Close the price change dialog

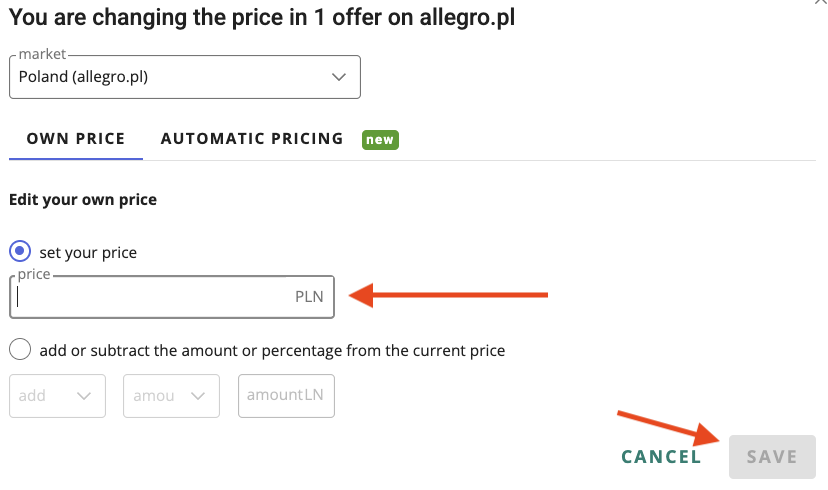tap(821, 4)
